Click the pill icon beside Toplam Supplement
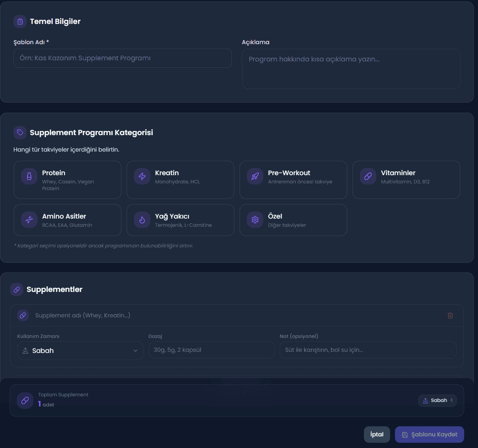Image resolution: width=478 pixels, height=448 pixels. (25, 400)
